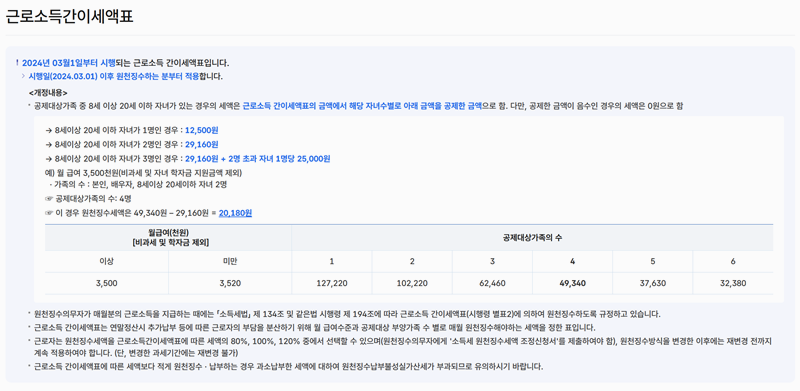Viewport: 800px width, 391px height.
Task: Click the 37,630 tax cell
Action: coord(653,283)
